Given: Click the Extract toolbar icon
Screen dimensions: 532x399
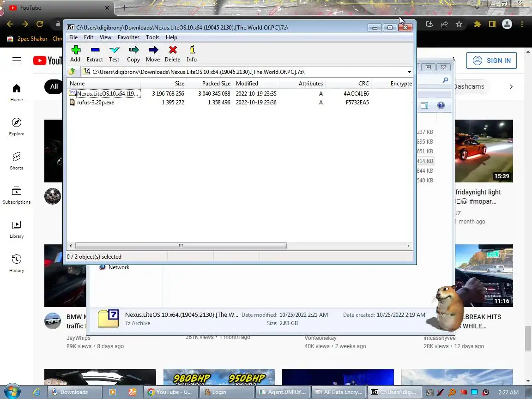Looking at the screenshot, I should [x=95, y=54].
